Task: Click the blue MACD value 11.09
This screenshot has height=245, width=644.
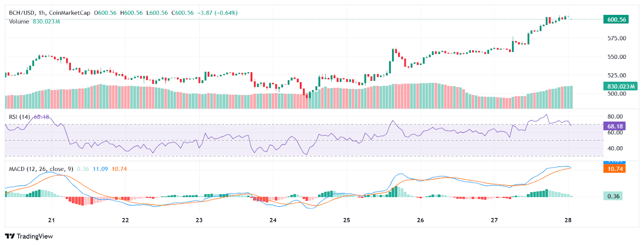Action: pyautogui.click(x=100, y=169)
